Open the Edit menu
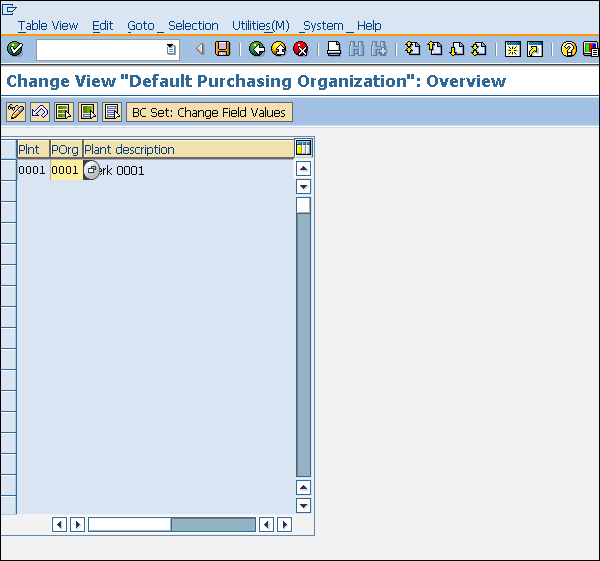Screen dimensions: 600x561 (103, 26)
